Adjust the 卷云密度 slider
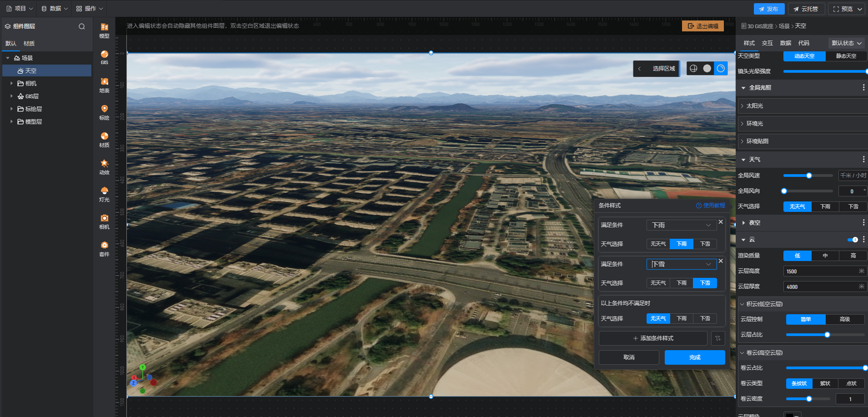Viewport: 868px width, 417px height. point(808,399)
